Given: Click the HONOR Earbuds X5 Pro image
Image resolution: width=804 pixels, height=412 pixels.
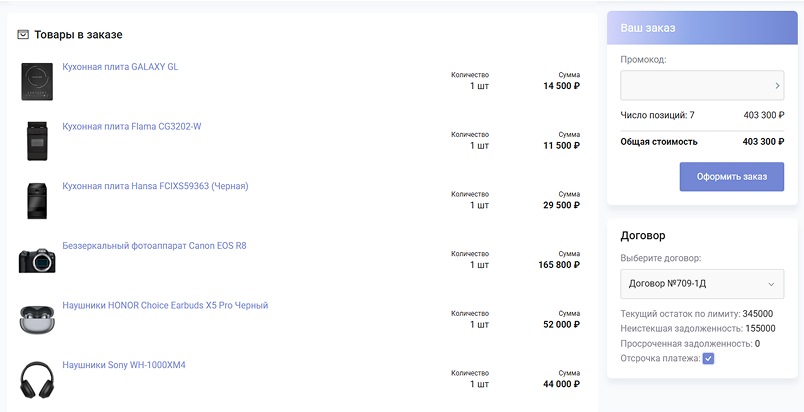Looking at the screenshot, I should tap(37, 320).
